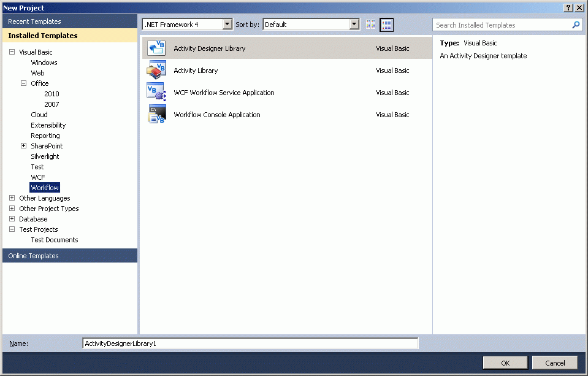The height and width of the screenshot is (376, 588).
Task: Select the Web category
Action: click(x=37, y=73)
